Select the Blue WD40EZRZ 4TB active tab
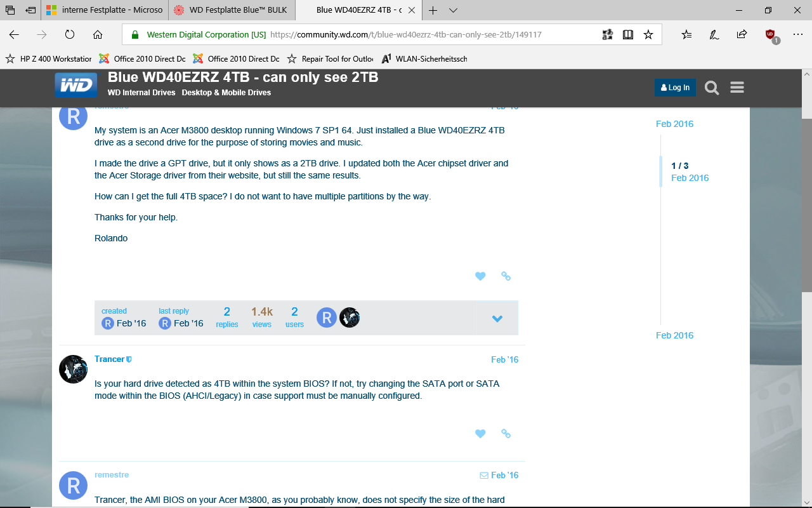The height and width of the screenshot is (508, 812). click(358, 10)
